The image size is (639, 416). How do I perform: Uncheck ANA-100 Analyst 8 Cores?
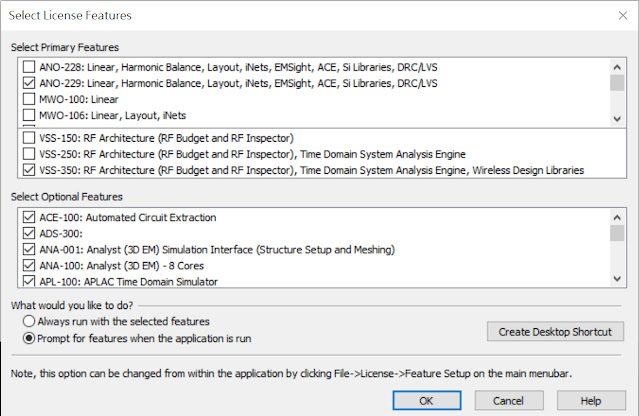(x=28, y=266)
